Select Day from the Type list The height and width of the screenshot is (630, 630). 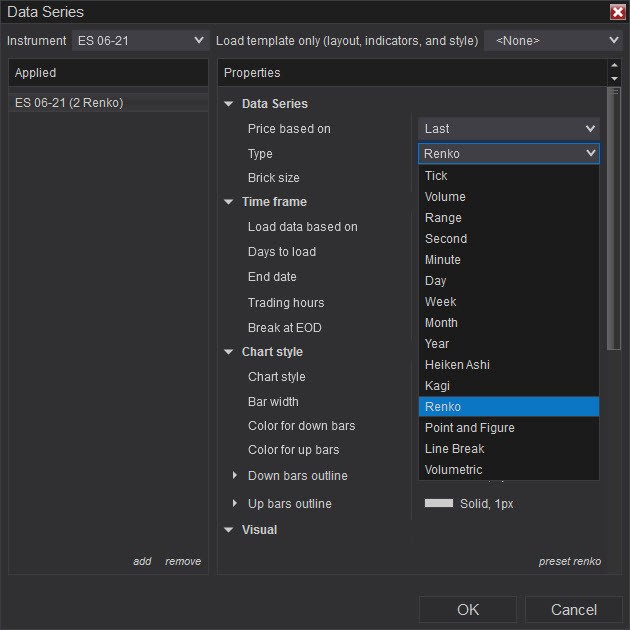509,281
